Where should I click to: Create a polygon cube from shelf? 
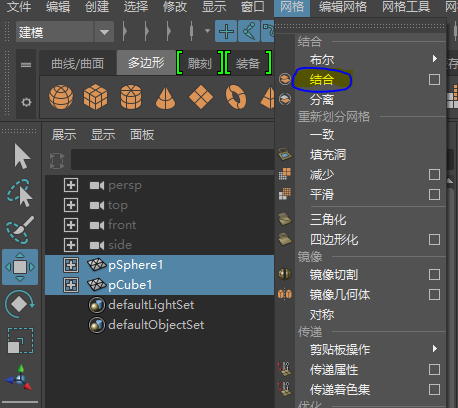tap(95, 97)
